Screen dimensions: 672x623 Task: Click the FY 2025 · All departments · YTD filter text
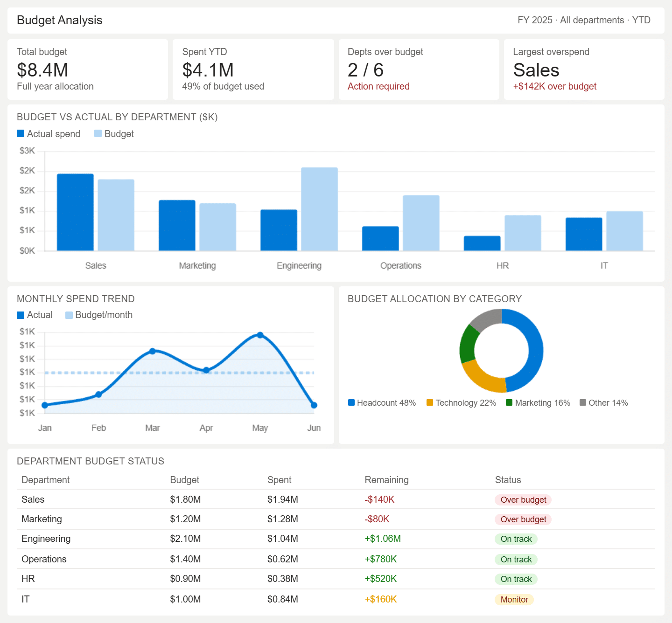[584, 20]
